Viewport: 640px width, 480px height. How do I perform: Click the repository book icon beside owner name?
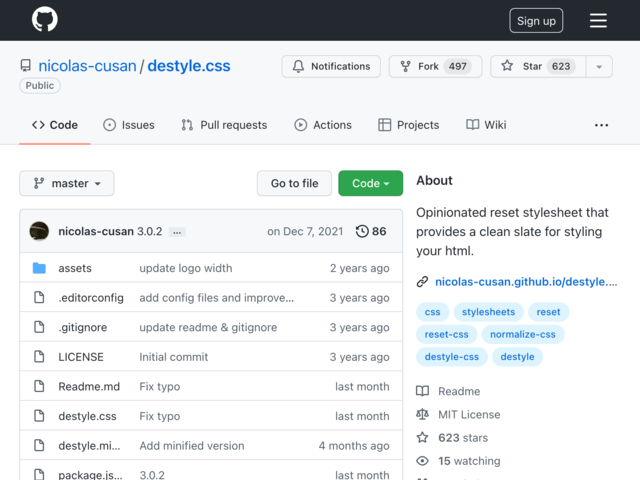26,65
